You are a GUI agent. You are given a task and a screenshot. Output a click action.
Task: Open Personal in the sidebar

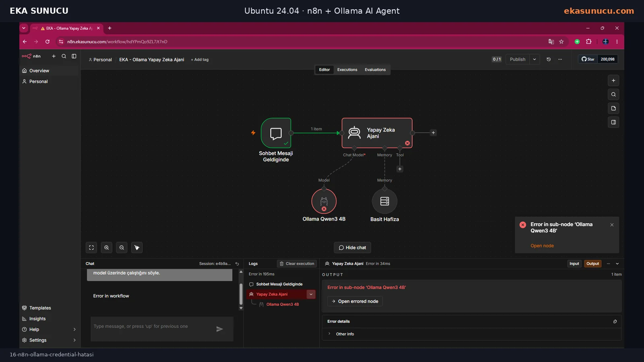click(49, 82)
